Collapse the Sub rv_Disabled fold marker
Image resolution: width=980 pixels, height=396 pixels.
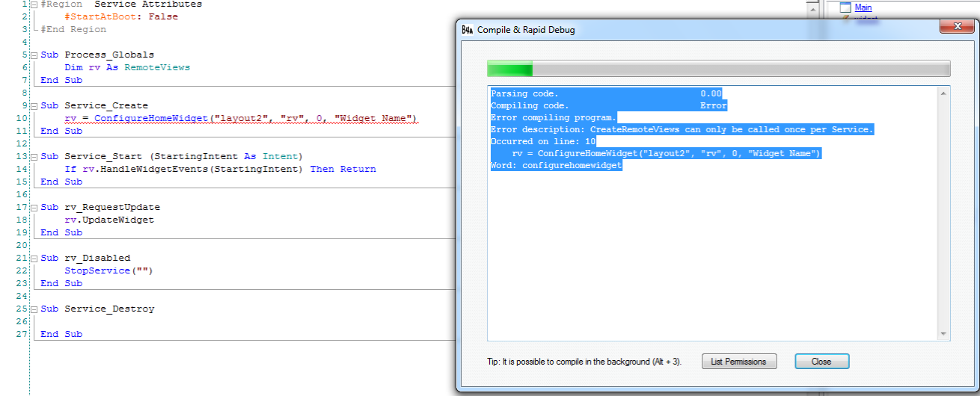tap(34, 259)
